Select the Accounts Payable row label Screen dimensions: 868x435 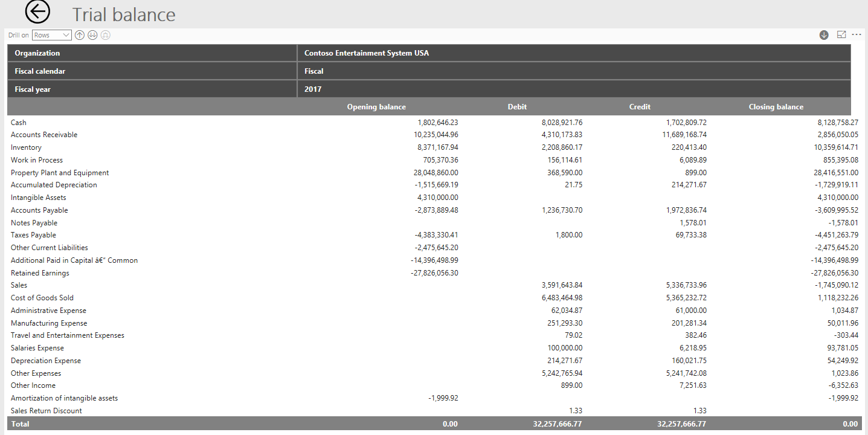point(39,210)
